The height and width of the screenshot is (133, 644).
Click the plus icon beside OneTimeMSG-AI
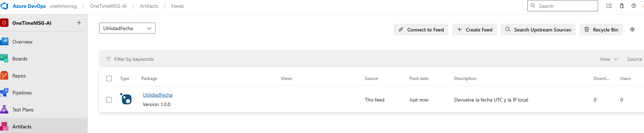pyautogui.click(x=79, y=23)
